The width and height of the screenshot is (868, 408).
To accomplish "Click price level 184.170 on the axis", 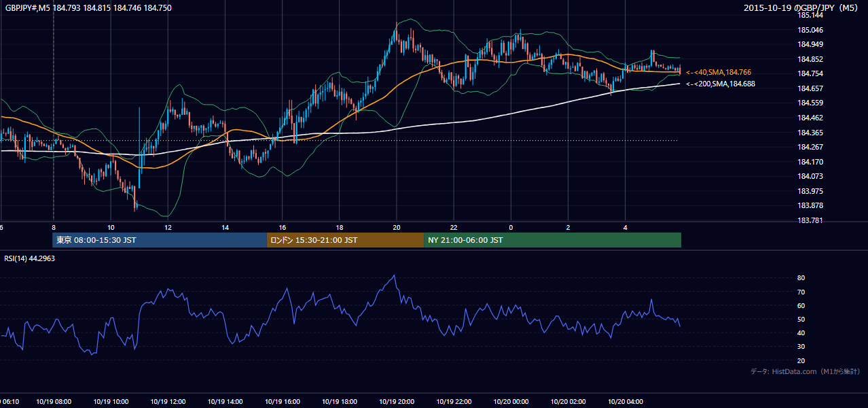I will (810, 162).
